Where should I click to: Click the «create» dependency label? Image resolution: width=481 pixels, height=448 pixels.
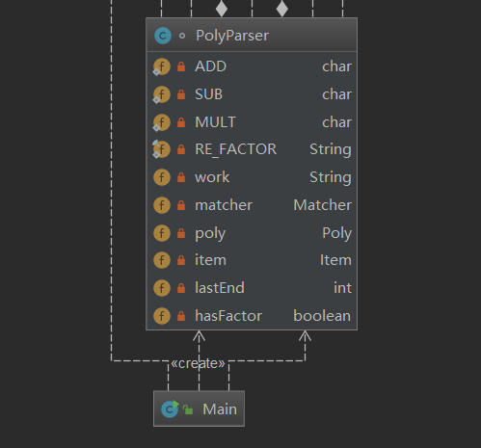point(198,363)
